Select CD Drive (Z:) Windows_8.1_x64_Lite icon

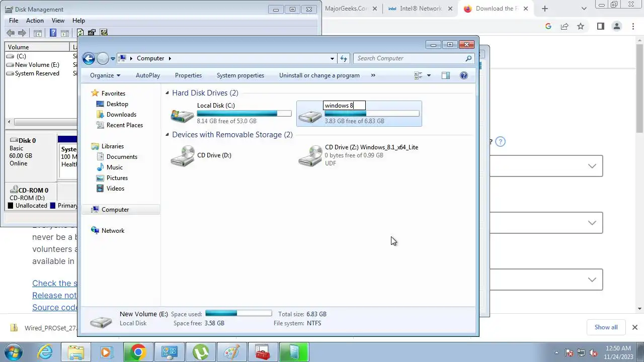pyautogui.click(x=310, y=156)
